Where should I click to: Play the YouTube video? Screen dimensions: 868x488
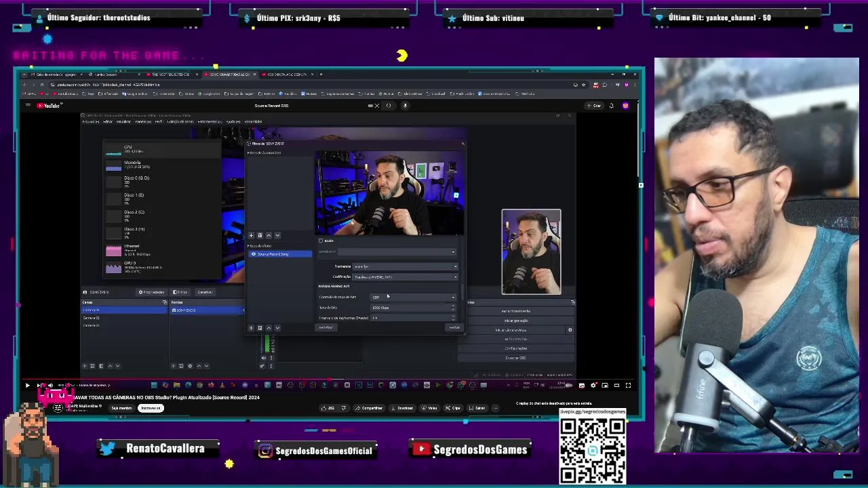coord(28,385)
